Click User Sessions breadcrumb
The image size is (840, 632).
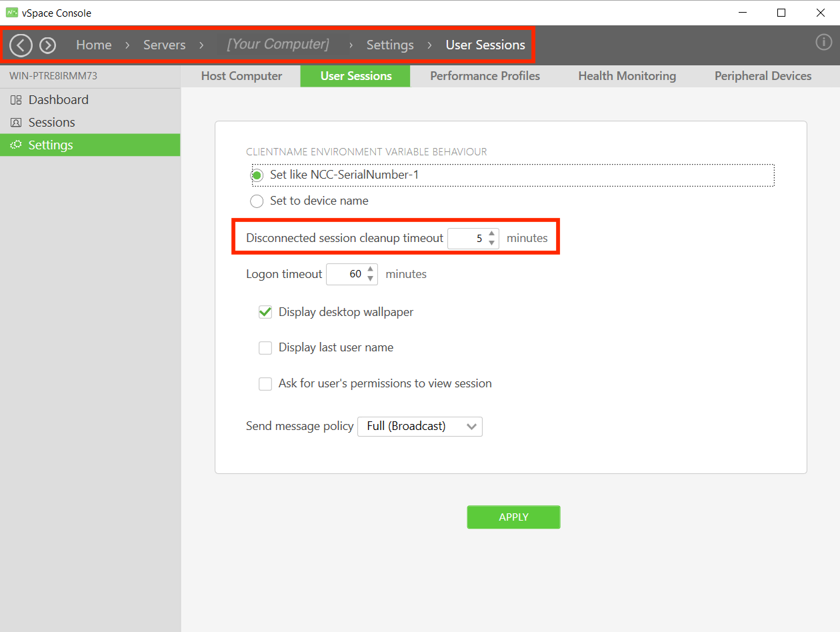coord(485,45)
